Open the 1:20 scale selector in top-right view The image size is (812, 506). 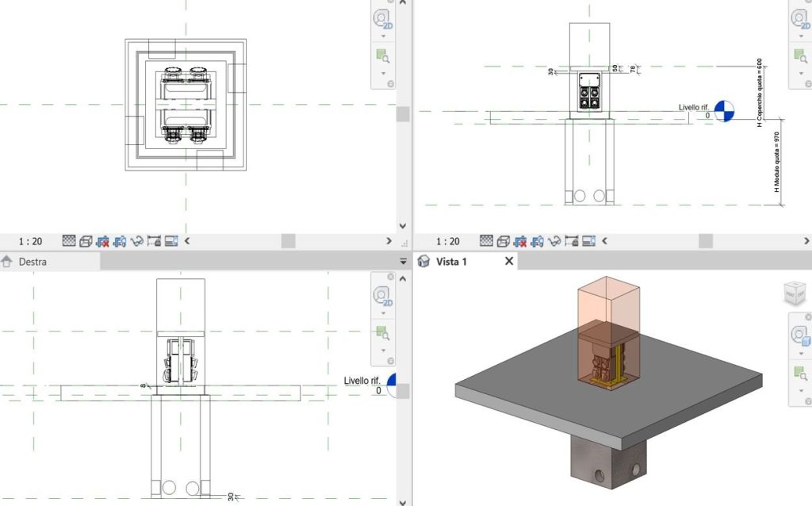coord(448,241)
